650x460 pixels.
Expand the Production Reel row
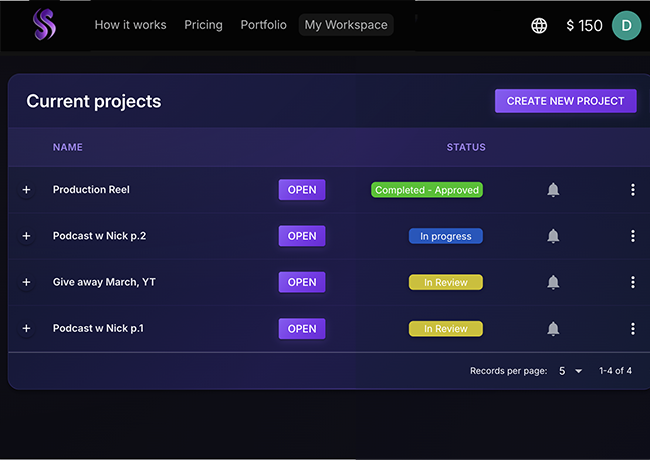26,190
